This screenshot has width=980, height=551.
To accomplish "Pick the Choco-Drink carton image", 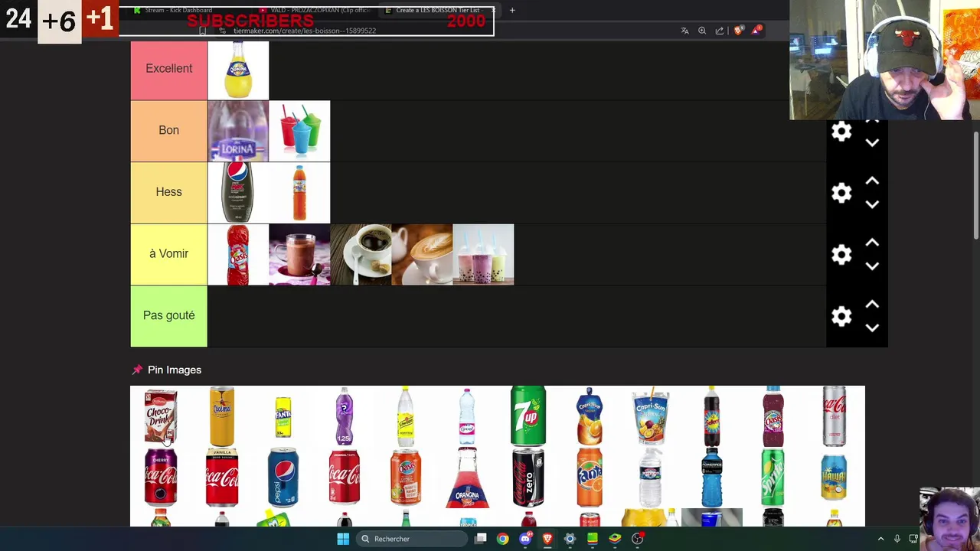I will tap(161, 416).
